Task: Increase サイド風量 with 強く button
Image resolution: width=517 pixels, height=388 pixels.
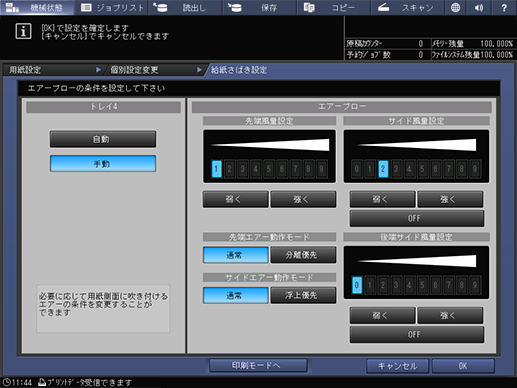Action: click(450, 199)
